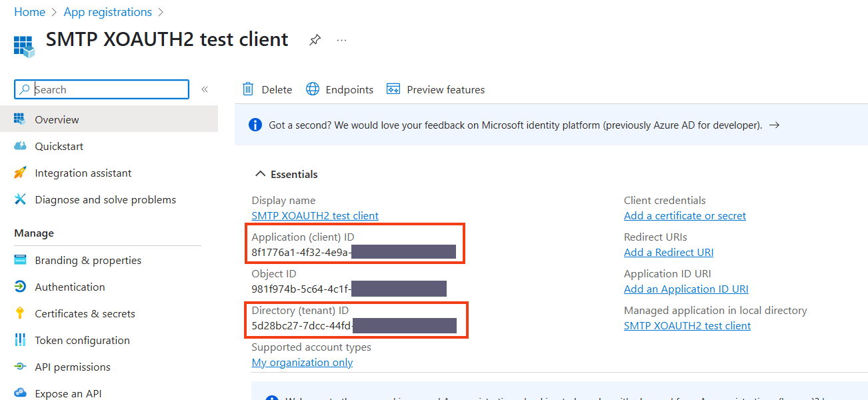Viewport: 868px width, 400px height.
Task: Click the app registration grid icon
Action: [24, 46]
